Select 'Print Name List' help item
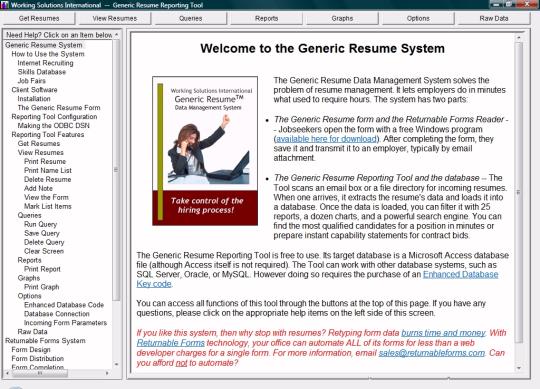Viewport: 540px width, 389px height. click(48, 170)
